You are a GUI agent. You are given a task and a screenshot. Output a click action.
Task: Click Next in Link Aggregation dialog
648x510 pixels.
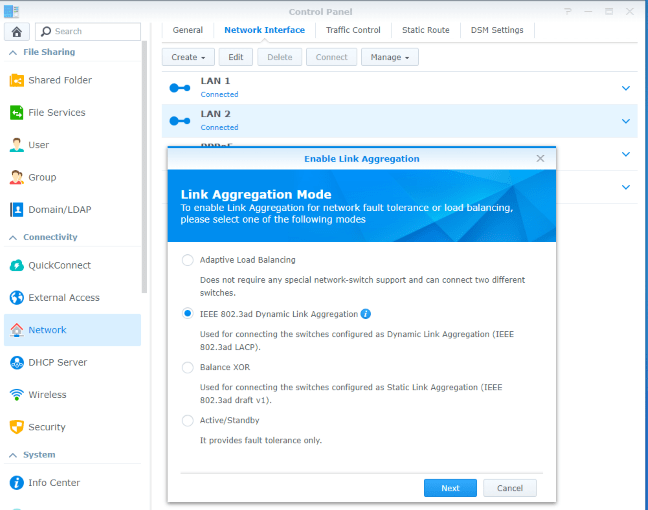click(450, 488)
